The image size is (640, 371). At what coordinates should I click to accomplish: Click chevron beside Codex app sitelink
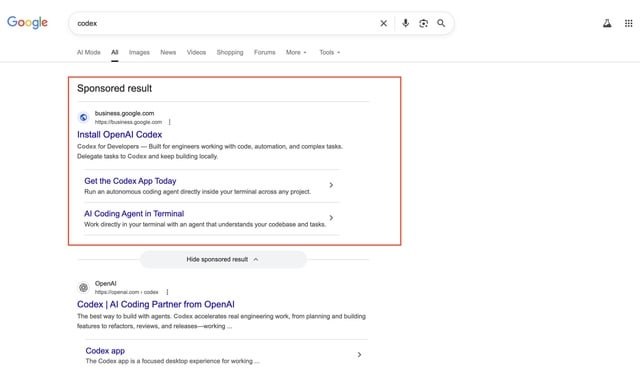tap(359, 355)
